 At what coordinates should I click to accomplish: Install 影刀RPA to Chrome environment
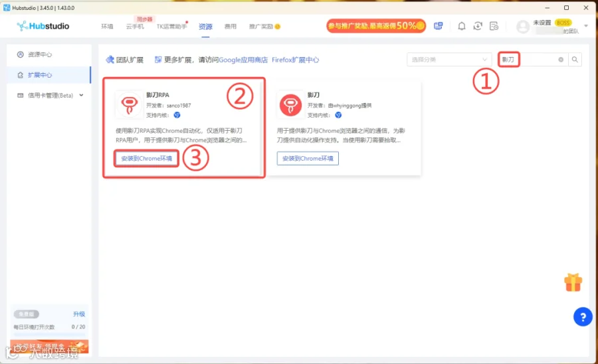tap(146, 159)
